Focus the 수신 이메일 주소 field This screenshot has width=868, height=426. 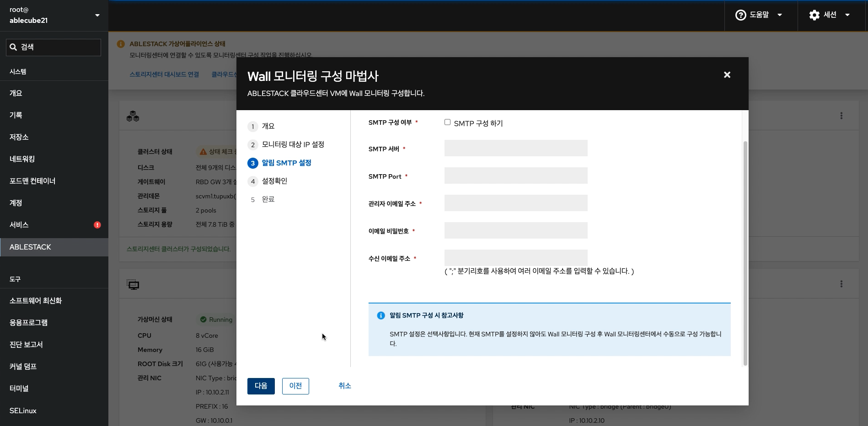[x=516, y=258]
